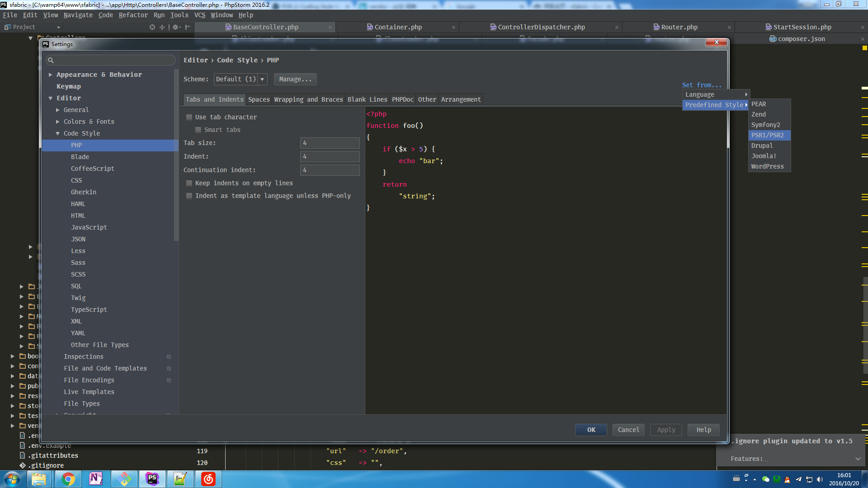The image size is (868, 488).
Task: Click the copy icon next to File Encodings
Action: click(169, 380)
